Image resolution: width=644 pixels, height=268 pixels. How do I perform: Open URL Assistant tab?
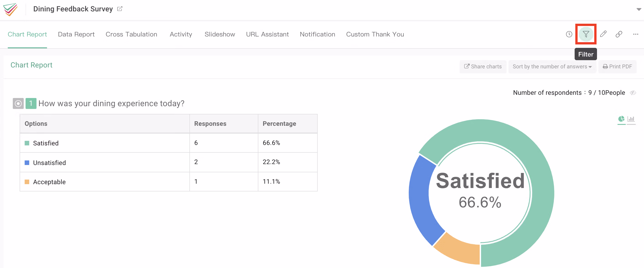point(267,34)
